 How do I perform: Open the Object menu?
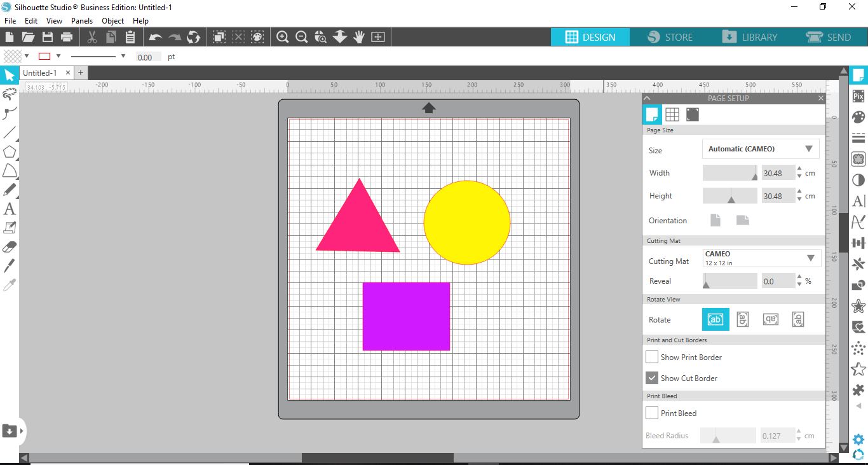tap(112, 20)
